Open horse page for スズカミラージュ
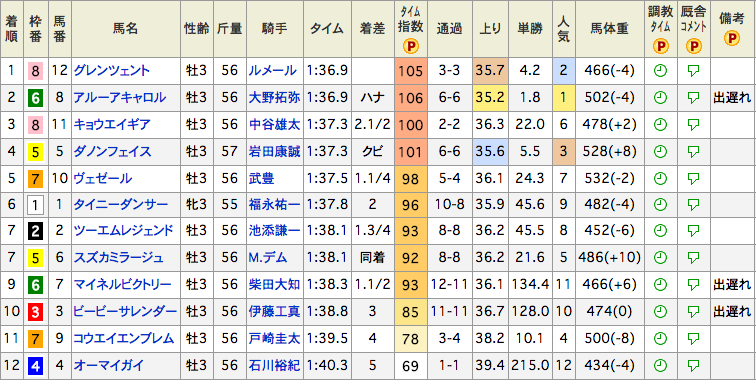The width and height of the screenshot is (756, 380). [118, 258]
